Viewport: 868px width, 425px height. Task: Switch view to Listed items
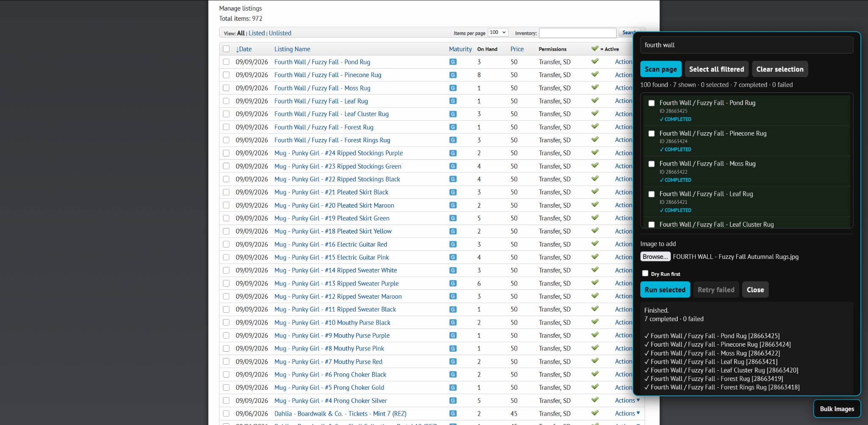click(256, 33)
